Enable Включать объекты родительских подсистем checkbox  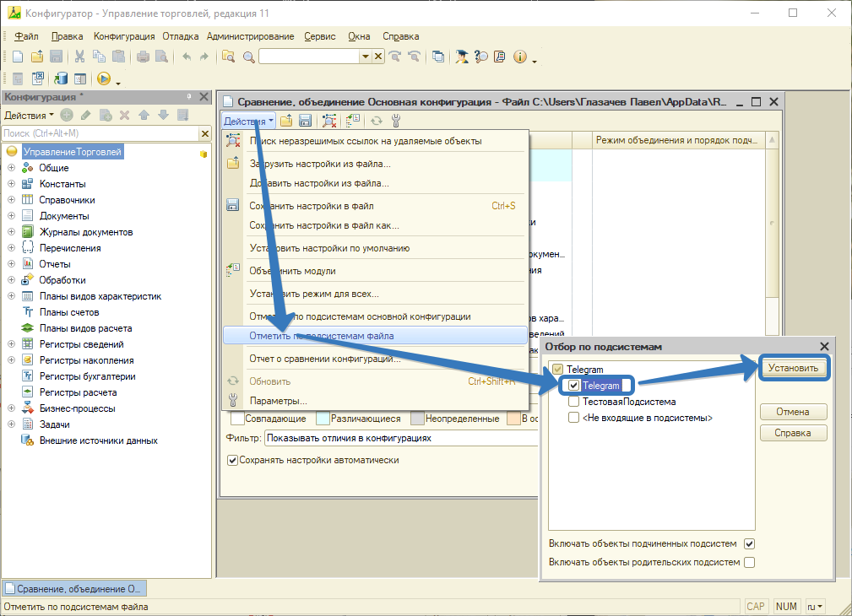(x=749, y=562)
